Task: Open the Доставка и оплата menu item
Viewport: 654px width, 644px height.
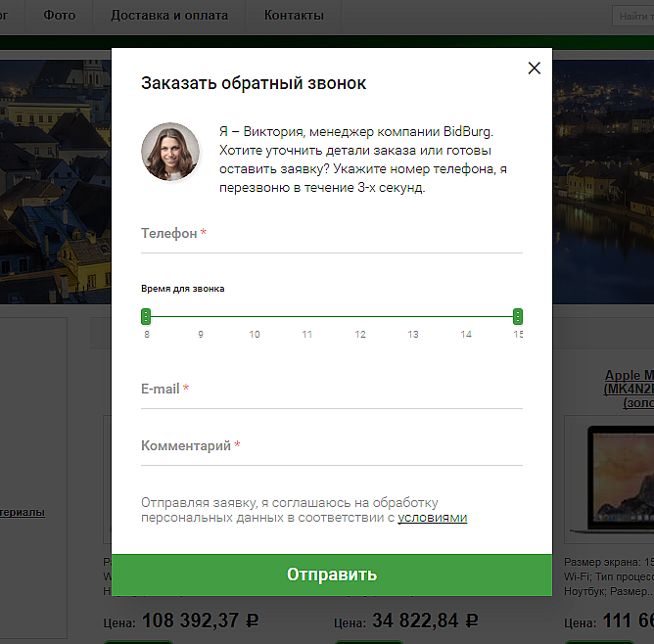Action: pyautogui.click(x=169, y=16)
